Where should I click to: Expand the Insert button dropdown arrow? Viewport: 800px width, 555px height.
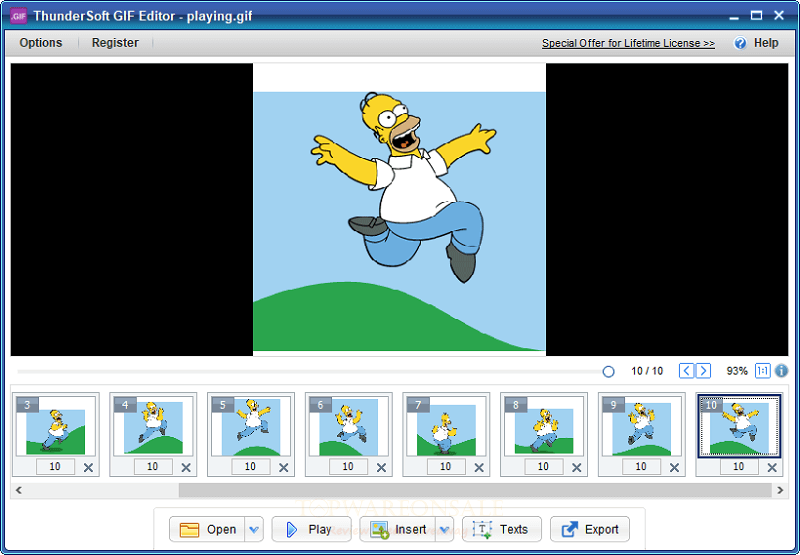444,529
